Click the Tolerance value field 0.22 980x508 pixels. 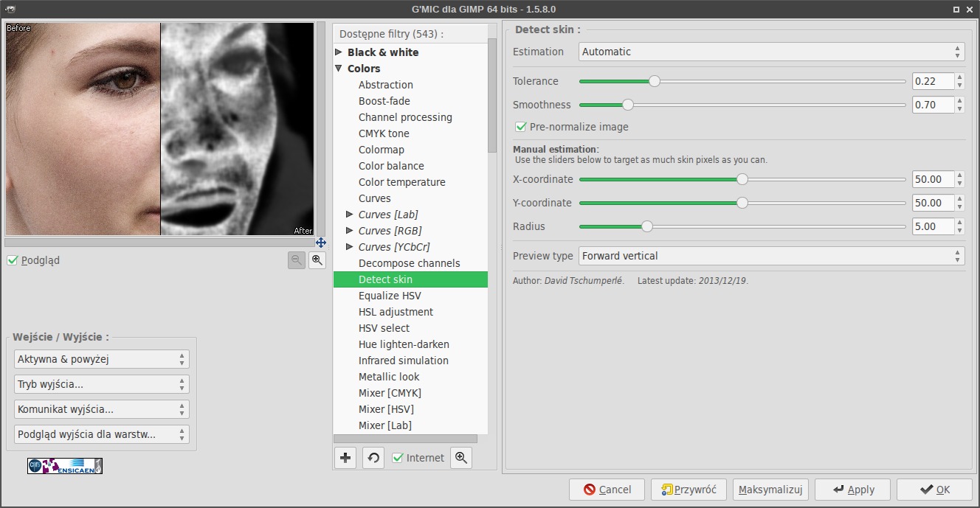(933, 81)
